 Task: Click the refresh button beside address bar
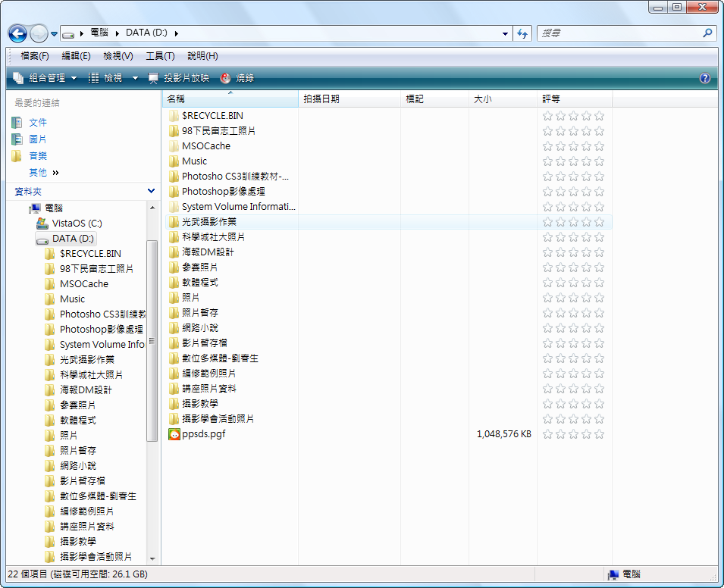pyautogui.click(x=522, y=33)
